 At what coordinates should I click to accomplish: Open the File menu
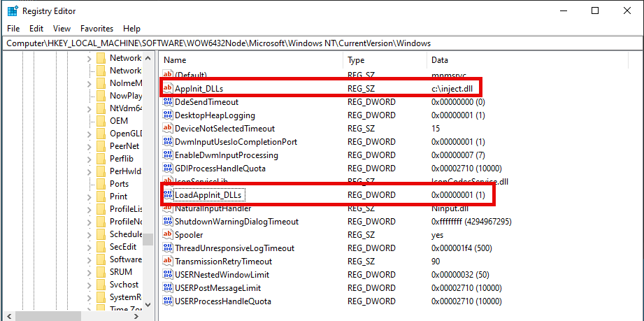click(13, 29)
